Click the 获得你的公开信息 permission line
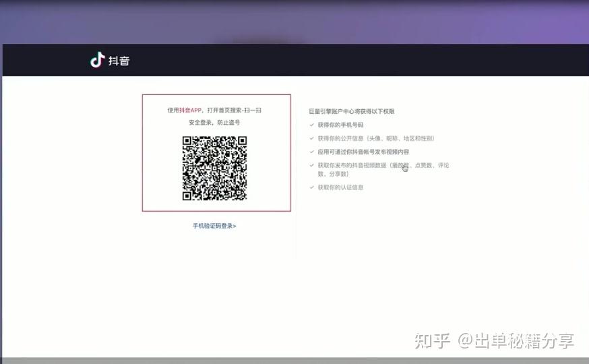The height and width of the screenshot is (364, 589). (376, 138)
